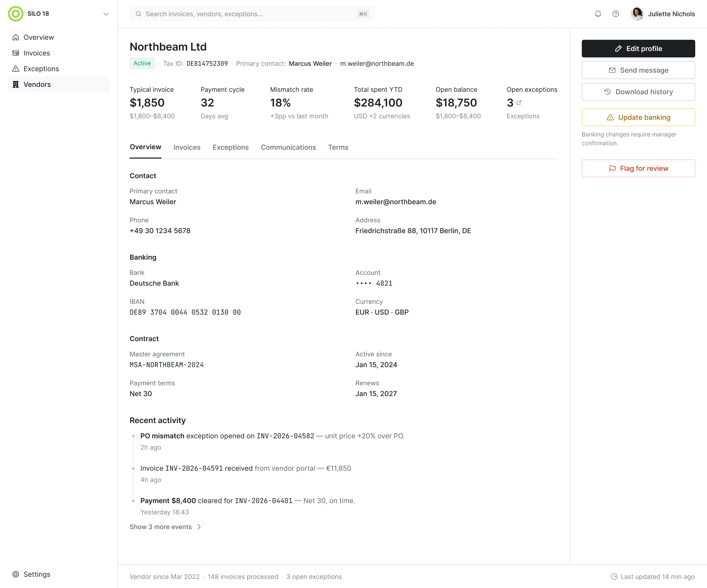Click Tax ID DE814752309
The height and width of the screenshot is (588, 707).
(x=207, y=64)
